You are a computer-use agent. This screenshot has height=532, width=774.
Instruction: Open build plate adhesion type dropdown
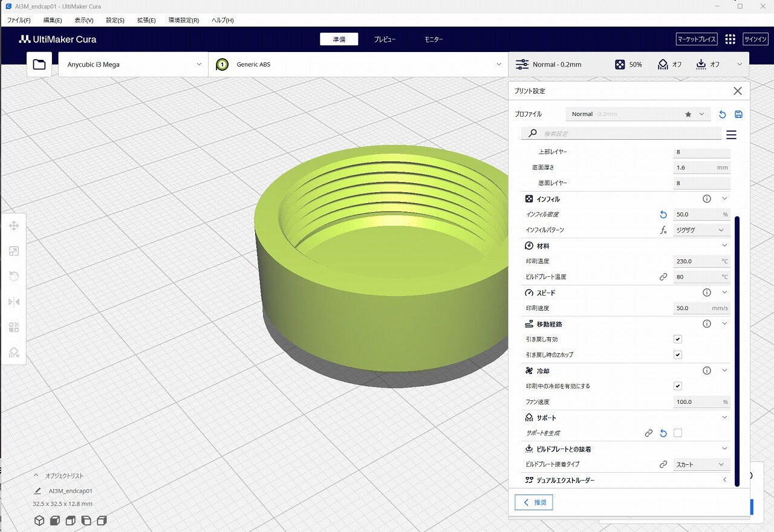[x=701, y=464]
